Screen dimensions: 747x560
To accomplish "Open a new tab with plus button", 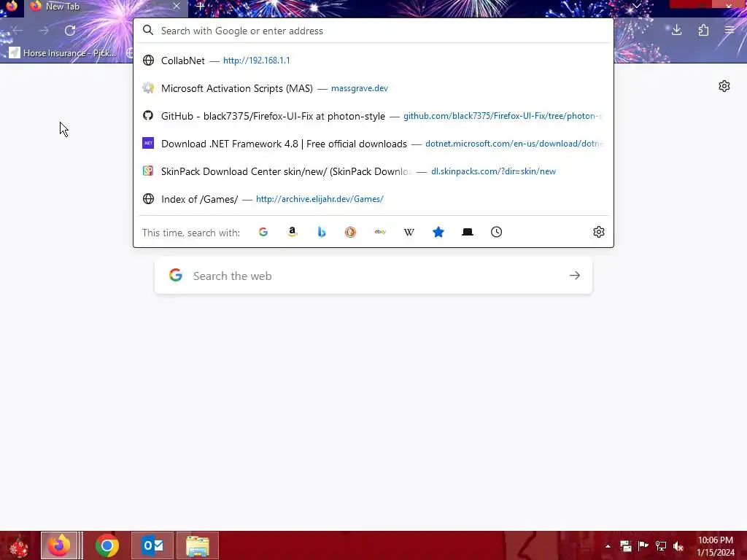I will click(201, 7).
